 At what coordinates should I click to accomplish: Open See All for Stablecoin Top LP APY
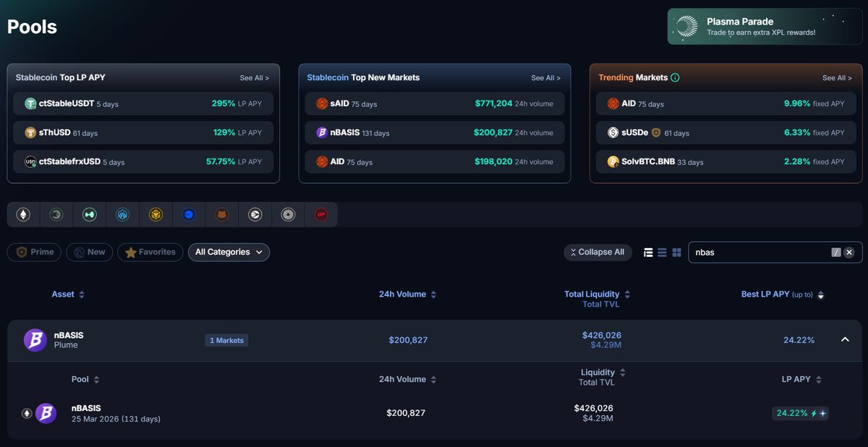255,77
